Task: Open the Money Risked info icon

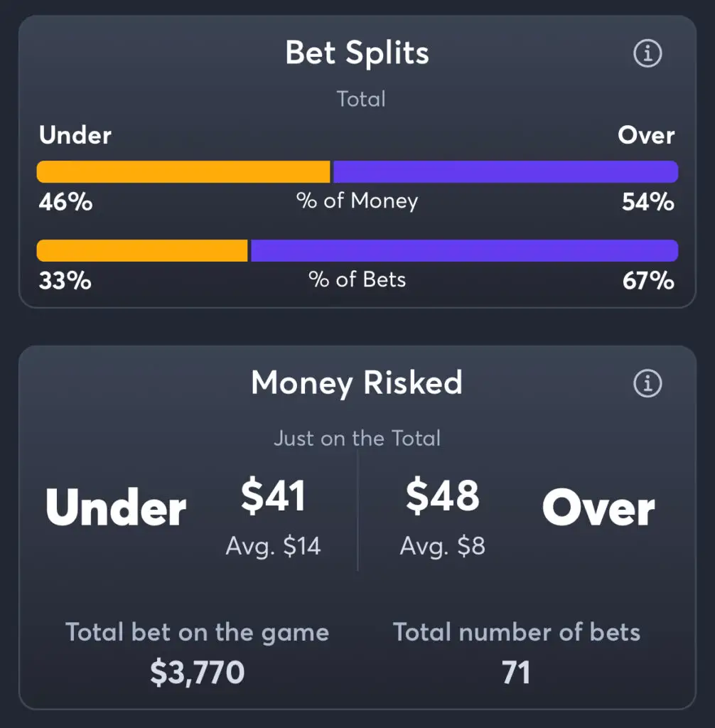Action: [x=647, y=383]
